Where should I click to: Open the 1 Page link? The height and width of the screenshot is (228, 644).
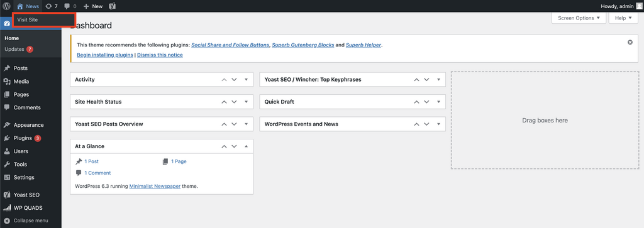pos(179,161)
